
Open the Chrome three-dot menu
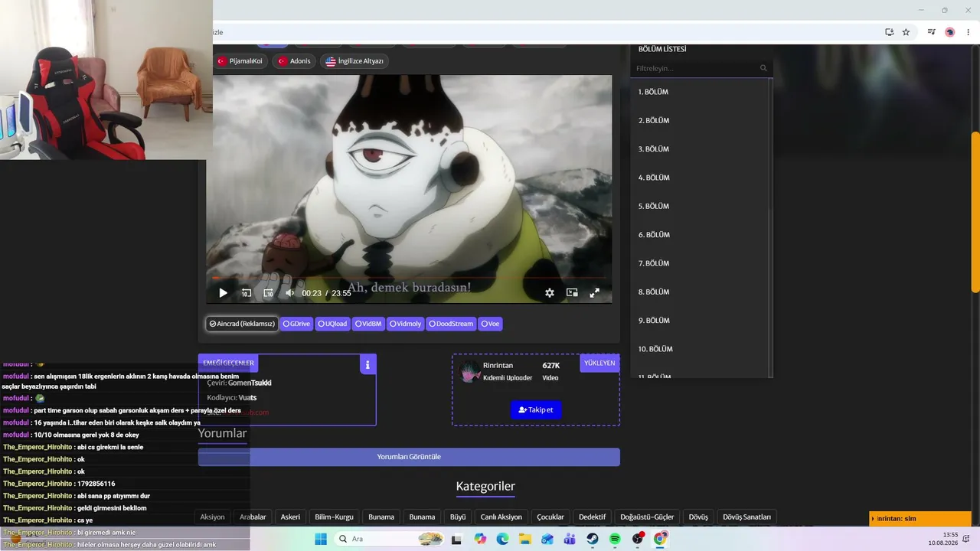968,32
